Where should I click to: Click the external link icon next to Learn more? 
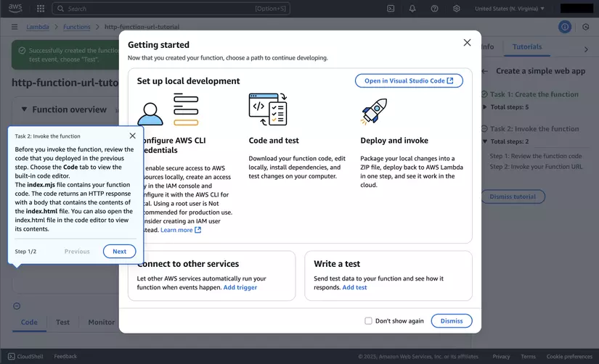pos(198,230)
